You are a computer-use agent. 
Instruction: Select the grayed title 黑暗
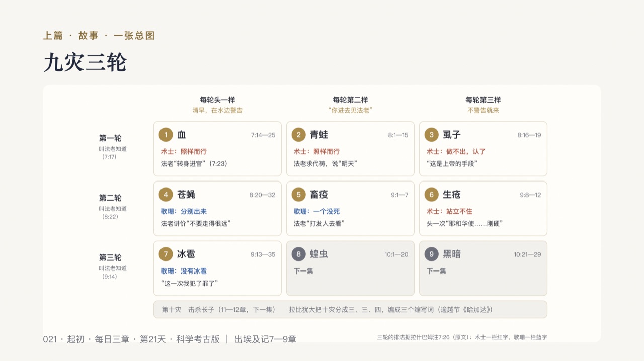pyautogui.click(x=452, y=254)
